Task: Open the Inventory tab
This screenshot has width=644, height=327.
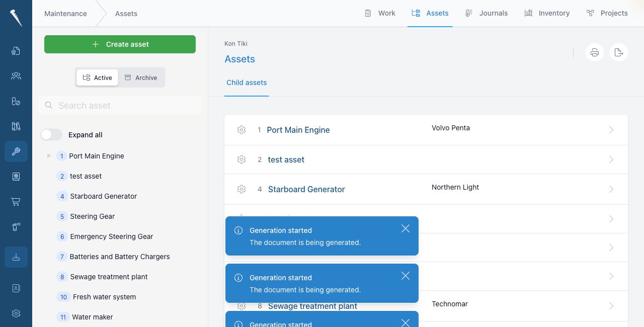Action: 547,13
